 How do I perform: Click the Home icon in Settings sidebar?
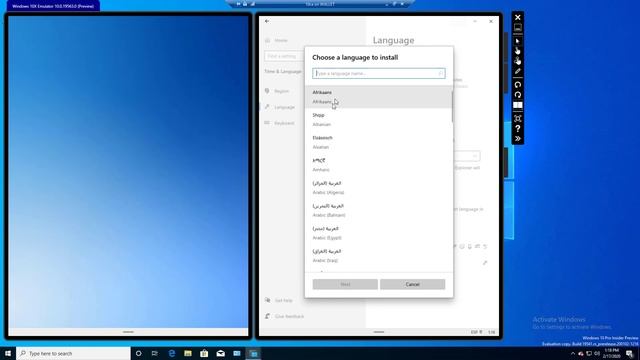[x=267, y=40]
